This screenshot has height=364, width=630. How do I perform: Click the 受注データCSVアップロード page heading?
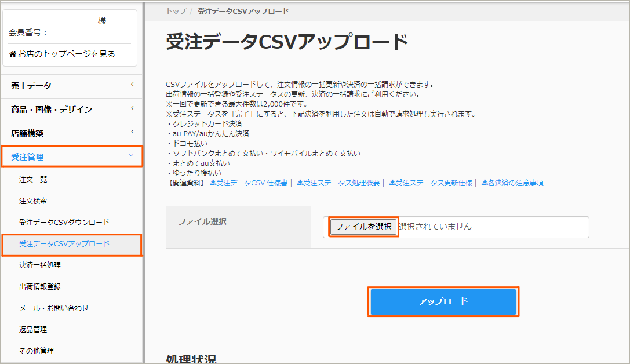coord(287,42)
